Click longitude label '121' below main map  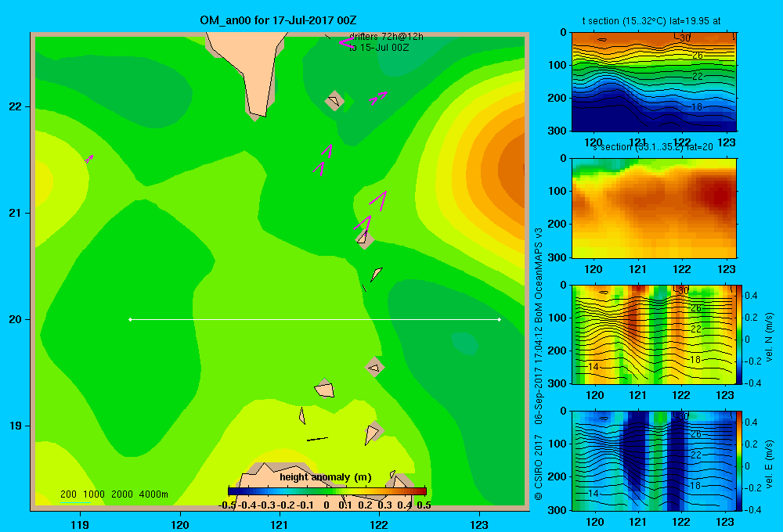[280, 524]
